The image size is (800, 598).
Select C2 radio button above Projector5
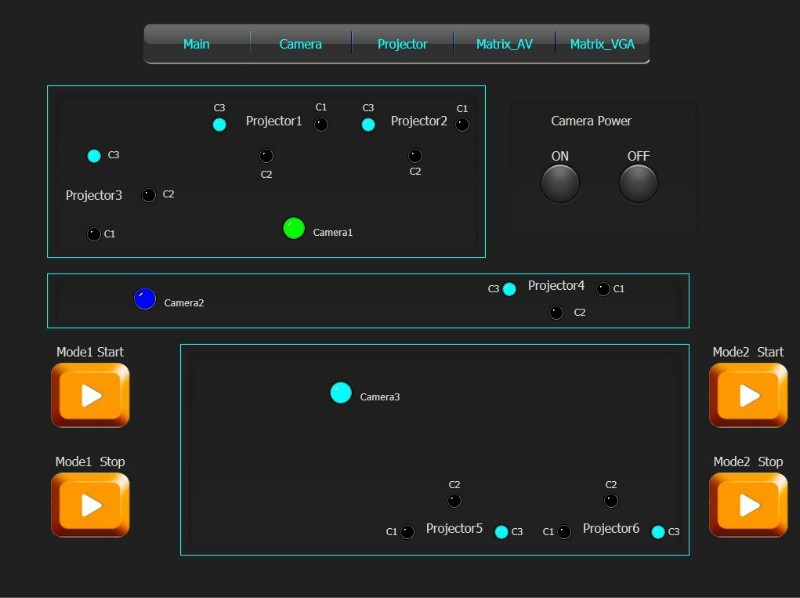(x=455, y=501)
